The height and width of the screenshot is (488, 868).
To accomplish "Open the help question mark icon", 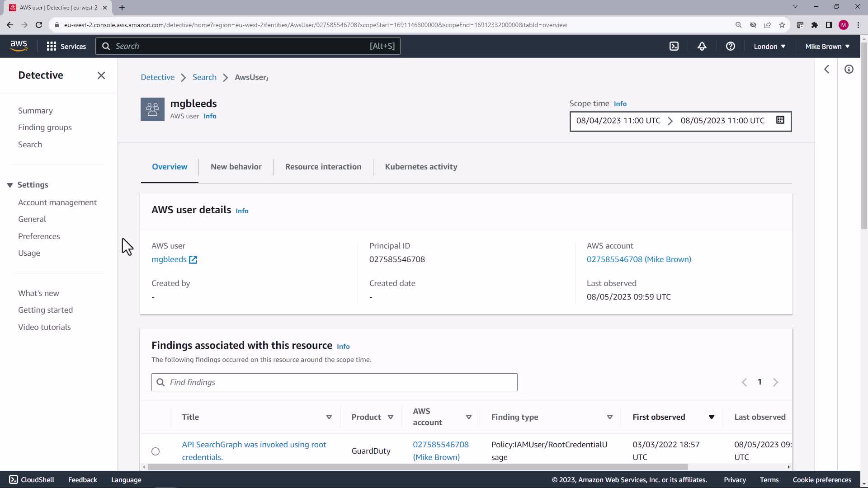I will click(x=730, y=46).
